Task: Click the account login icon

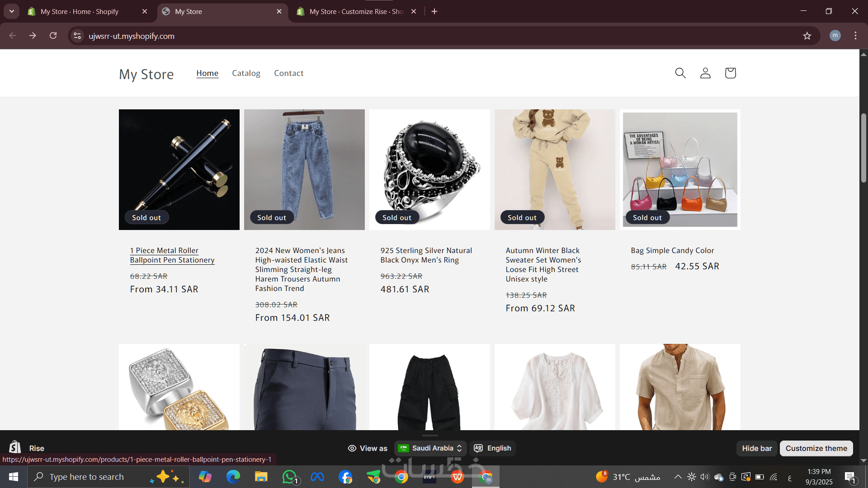Action: (x=705, y=73)
